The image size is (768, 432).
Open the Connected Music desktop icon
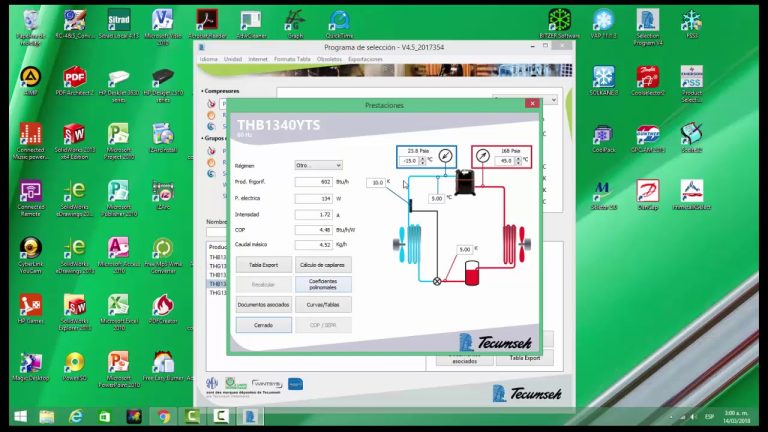(x=30, y=142)
